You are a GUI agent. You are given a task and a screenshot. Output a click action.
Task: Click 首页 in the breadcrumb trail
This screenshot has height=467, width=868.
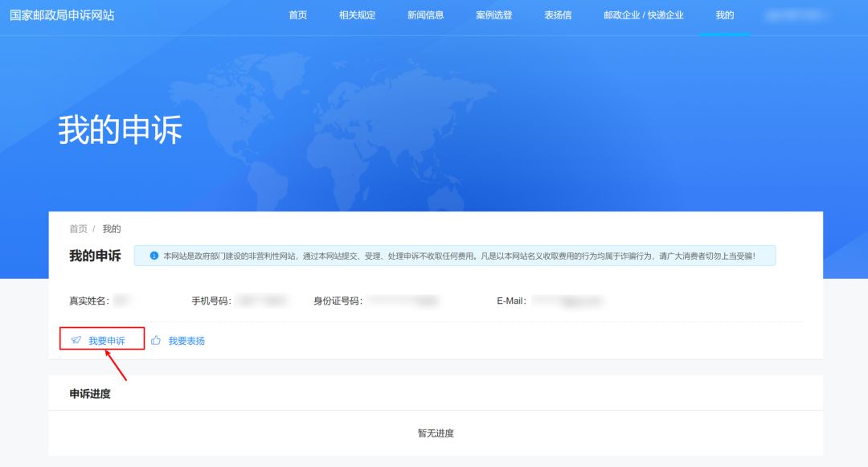78,229
